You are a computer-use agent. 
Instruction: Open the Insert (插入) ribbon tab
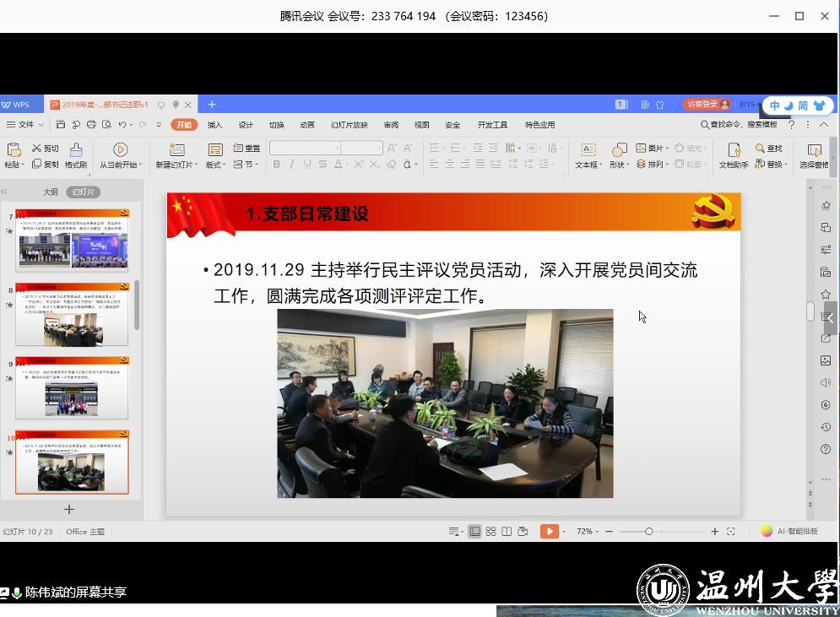point(215,125)
